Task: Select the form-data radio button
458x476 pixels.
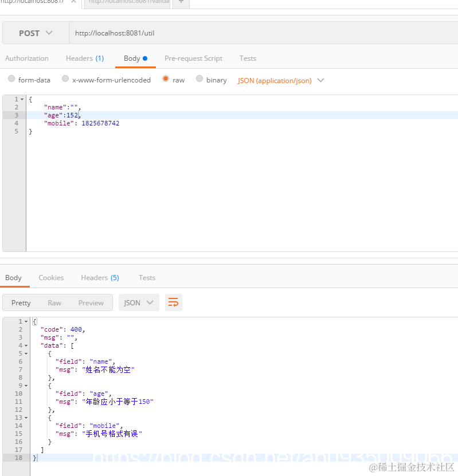Action: [11, 78]
